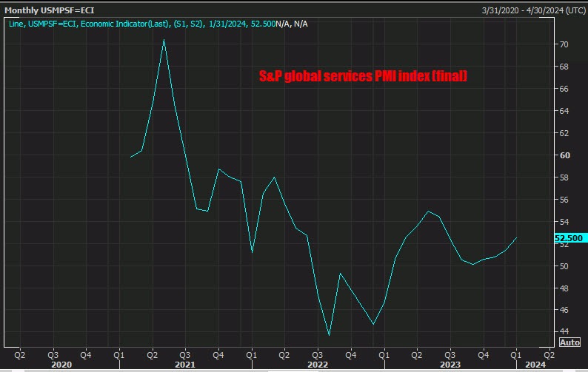Viewport: 588px width, 372px height.
Task: Select the 'Monthly USMPSF=ECI' chart title
Action: (49, 10)
